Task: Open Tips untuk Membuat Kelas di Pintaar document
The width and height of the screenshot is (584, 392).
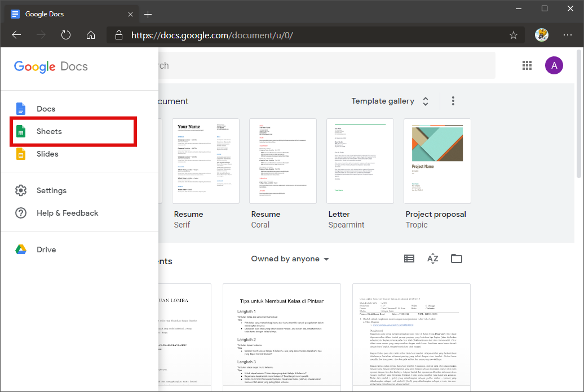Action: pyautogui.click(x=282, y=337)
